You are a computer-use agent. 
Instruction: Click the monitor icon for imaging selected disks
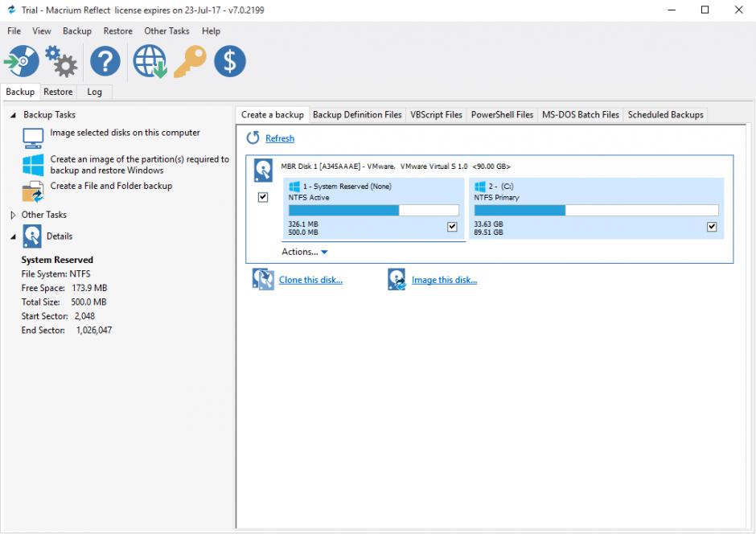33,138
